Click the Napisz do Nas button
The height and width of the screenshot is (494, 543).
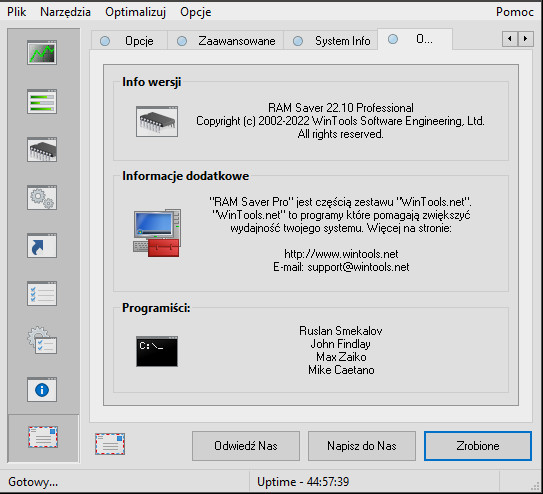pyautogui.click(x=362, y=446)
